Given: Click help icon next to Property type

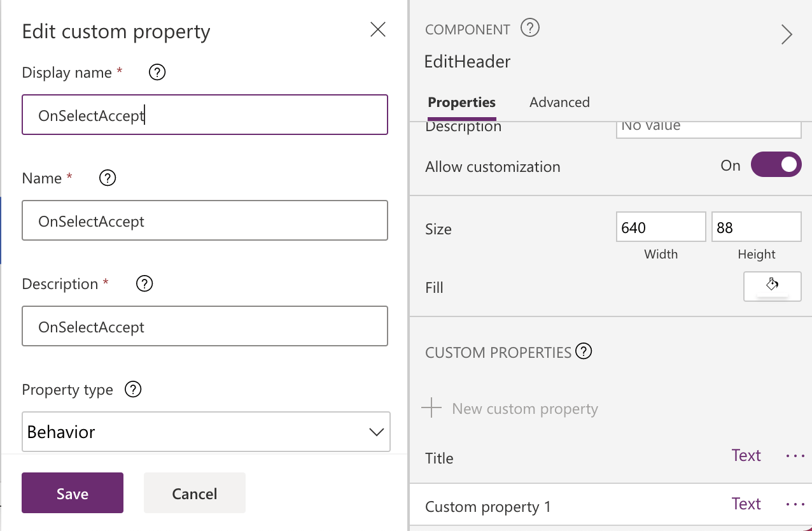Looking at the screenshot, I should click(133, 390).
